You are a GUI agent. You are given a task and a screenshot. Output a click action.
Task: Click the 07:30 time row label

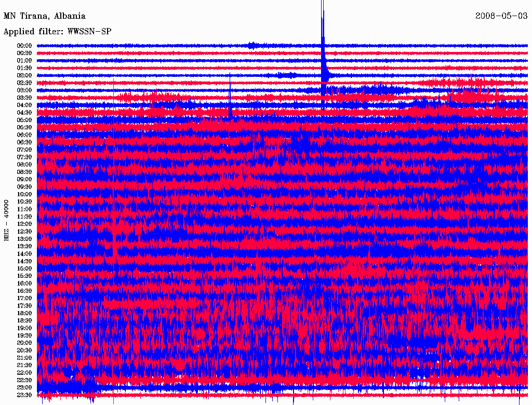(24, 157)
